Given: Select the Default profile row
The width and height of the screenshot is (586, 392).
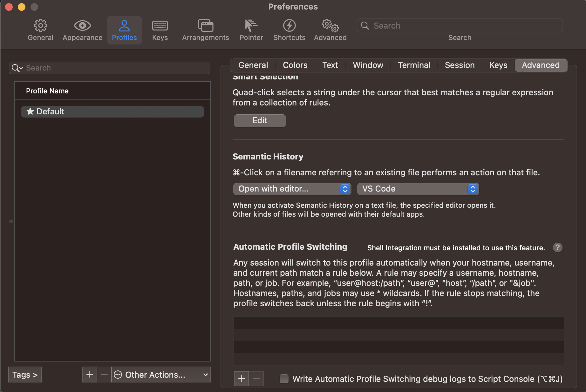Looking at the screenshot, I should point(112,112).
